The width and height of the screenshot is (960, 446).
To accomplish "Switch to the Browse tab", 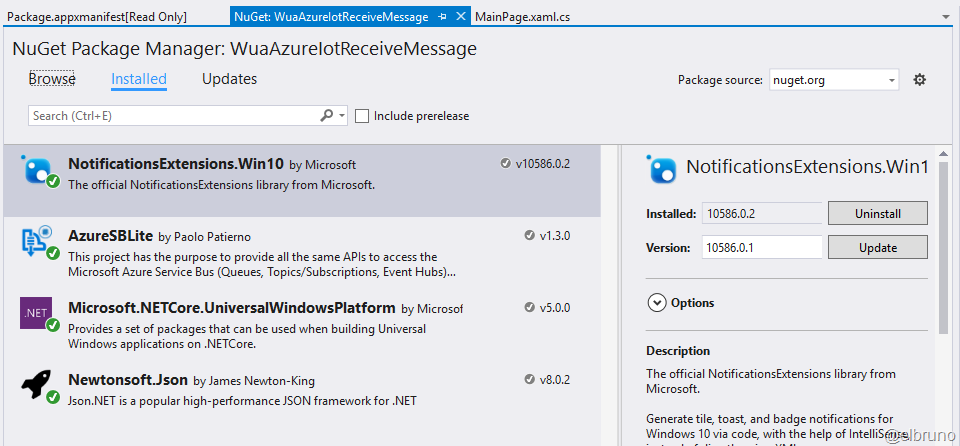I will [52, 79].
